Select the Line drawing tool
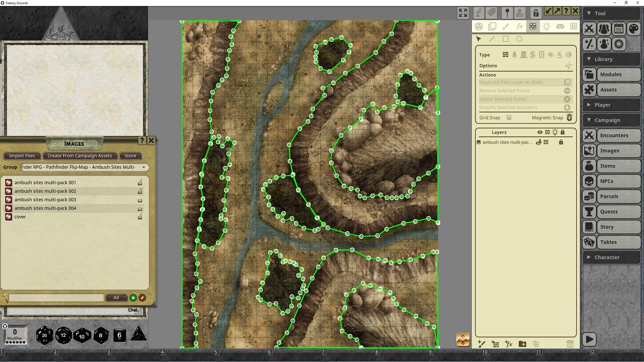The image size is (644, 362). coord(492,39)
